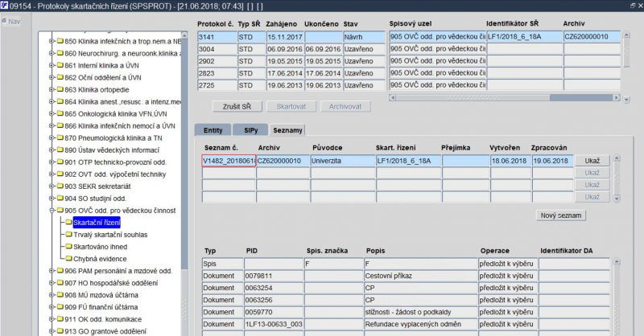Click the folder icon of 901 OTP technicko-provozní odd.

click(59, 162)
